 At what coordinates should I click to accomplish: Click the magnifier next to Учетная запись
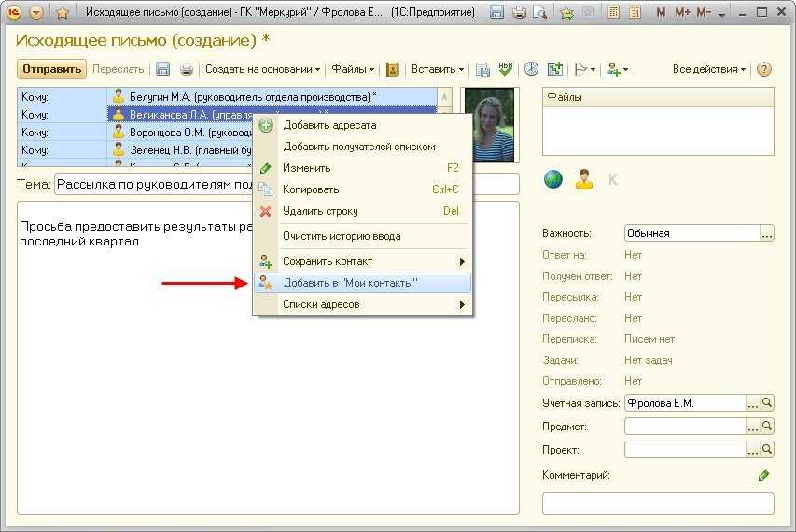tap(767, 403)
